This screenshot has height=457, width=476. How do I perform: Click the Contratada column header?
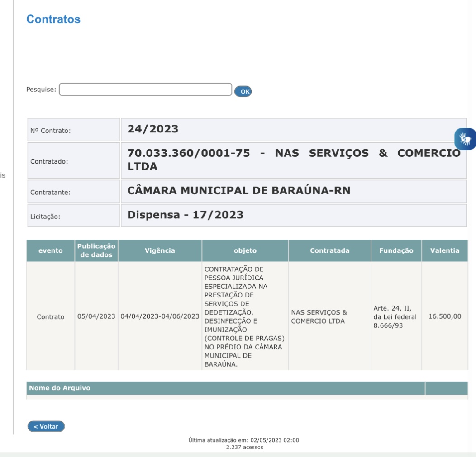point(330,250)
